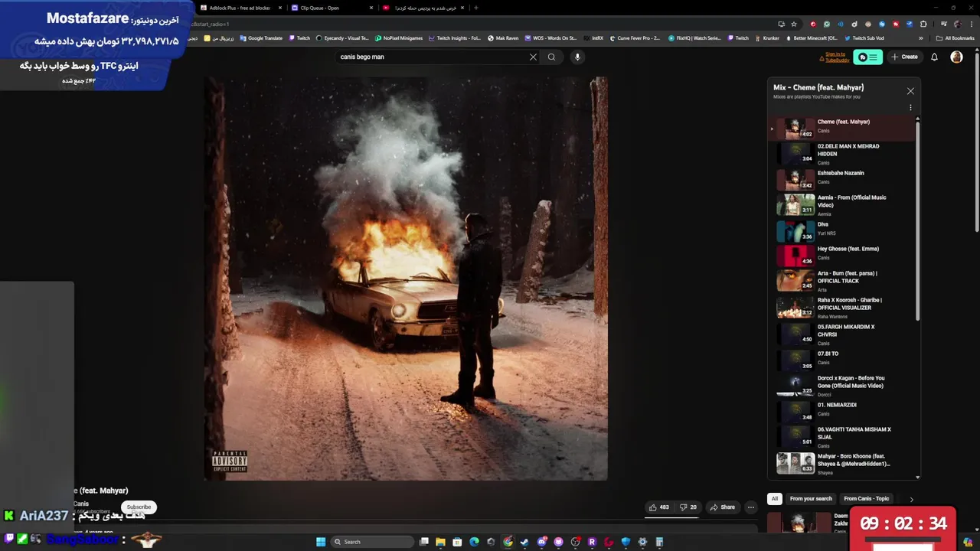
Task: Show more bookmarks overflow chevron
Action: 921,38
